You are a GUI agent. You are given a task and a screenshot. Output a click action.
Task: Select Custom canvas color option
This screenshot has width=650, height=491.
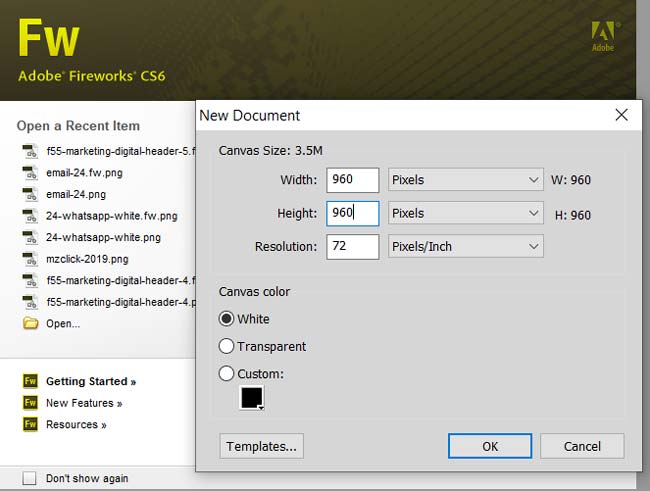pos(226,374)
